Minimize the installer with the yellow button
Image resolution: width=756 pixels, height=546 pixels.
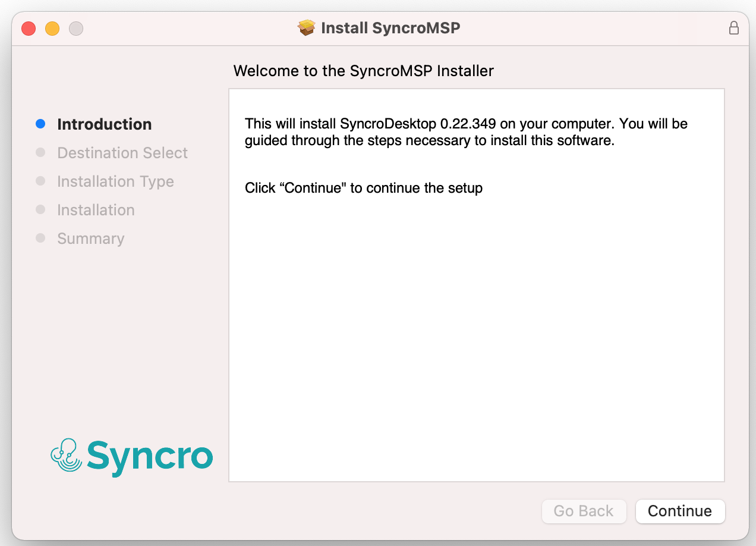(x=52, y=28)
